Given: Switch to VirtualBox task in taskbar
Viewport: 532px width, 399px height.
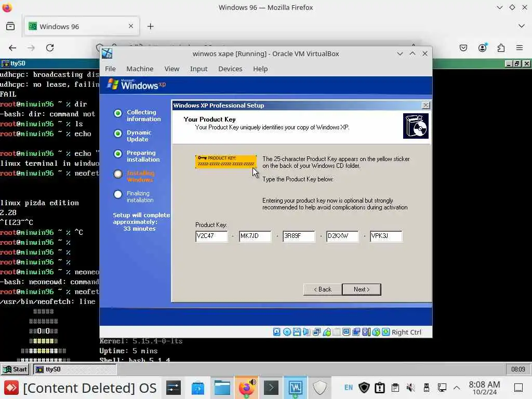Looking at the screenshot, I should click(x=296, y=388).
